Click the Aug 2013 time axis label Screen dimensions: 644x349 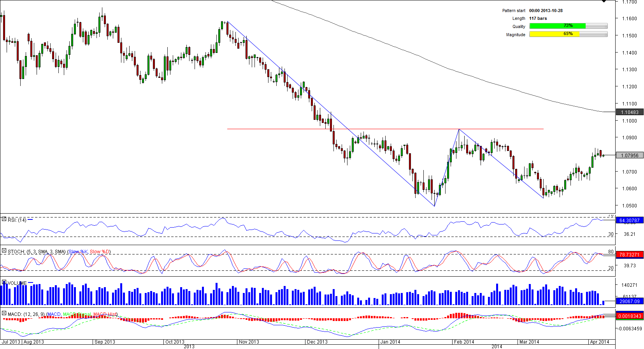coord(34,342)
